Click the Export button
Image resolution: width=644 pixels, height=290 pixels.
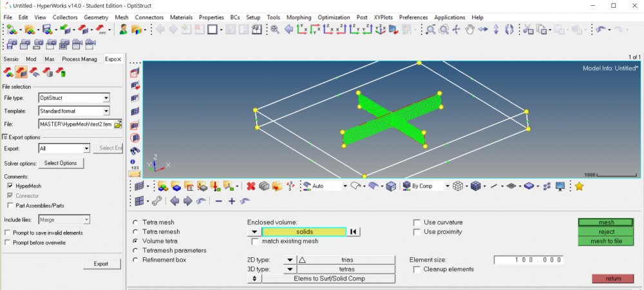pyautogui.click(x=102, y=264)
